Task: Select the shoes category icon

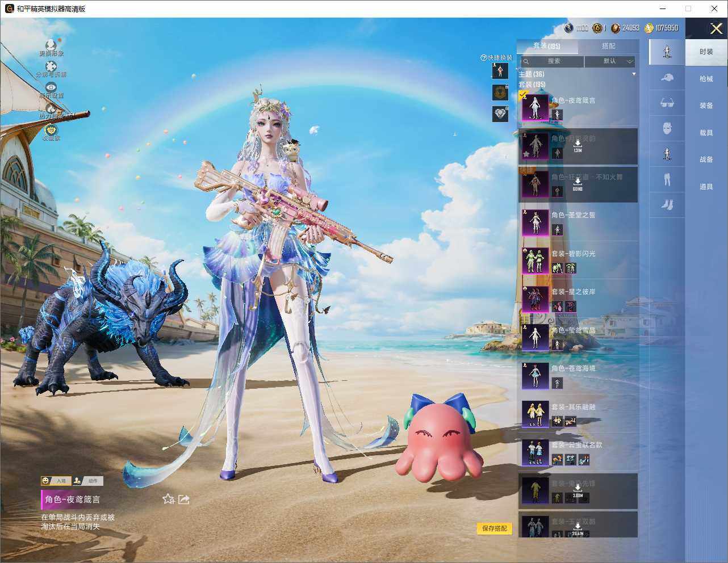Action: click(667, 204)
